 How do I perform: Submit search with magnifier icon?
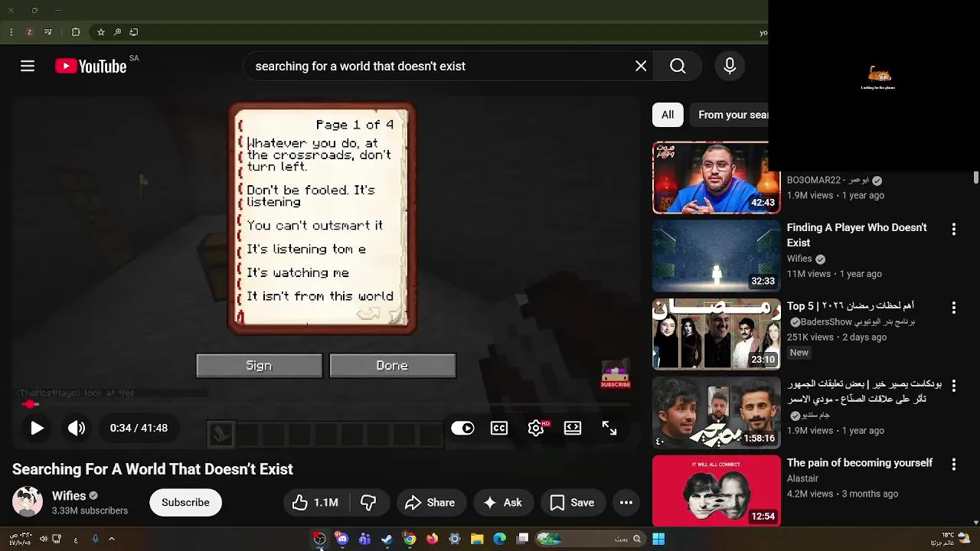678,67
